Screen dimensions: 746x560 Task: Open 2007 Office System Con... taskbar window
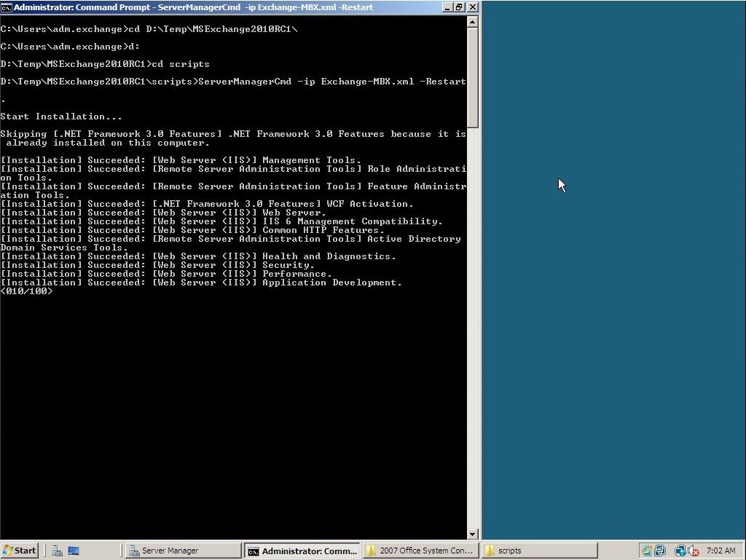[x=420, y=551]
